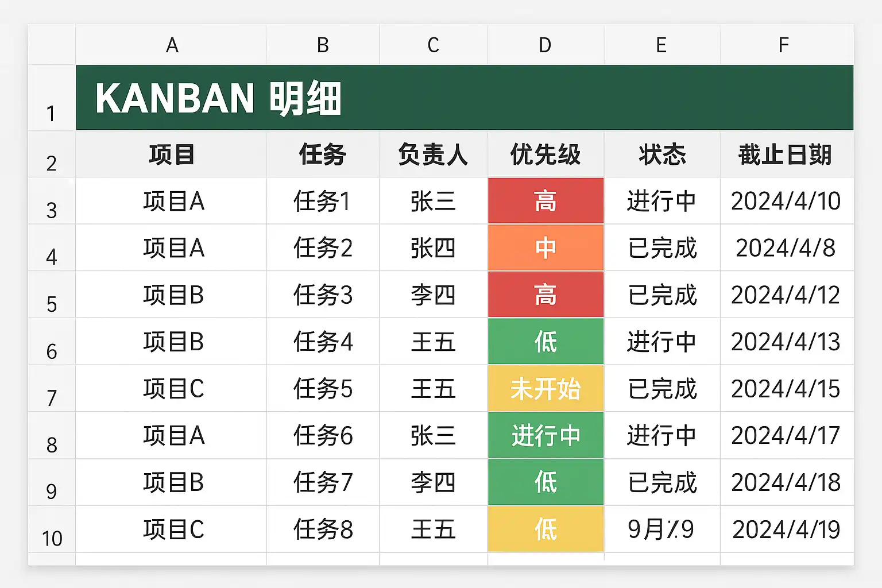Click the "截止日期" header cell
882x588 pixels.
tap(785, 154)
